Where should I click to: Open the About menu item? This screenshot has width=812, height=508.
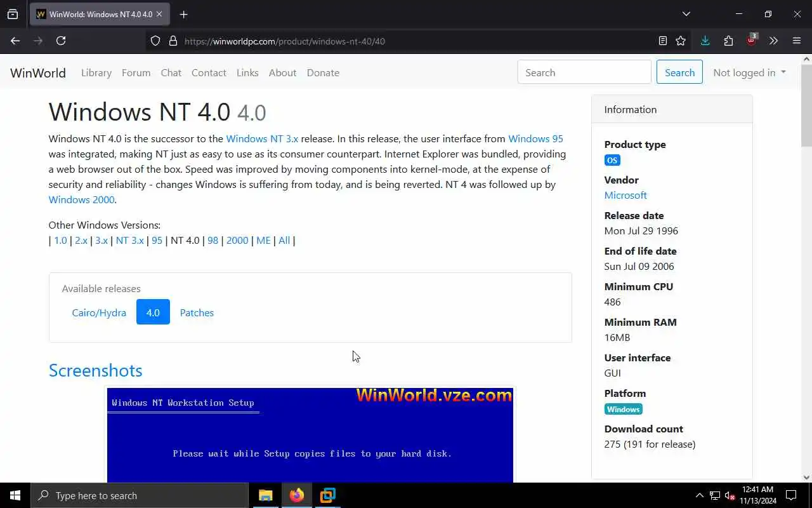[282, 72]
